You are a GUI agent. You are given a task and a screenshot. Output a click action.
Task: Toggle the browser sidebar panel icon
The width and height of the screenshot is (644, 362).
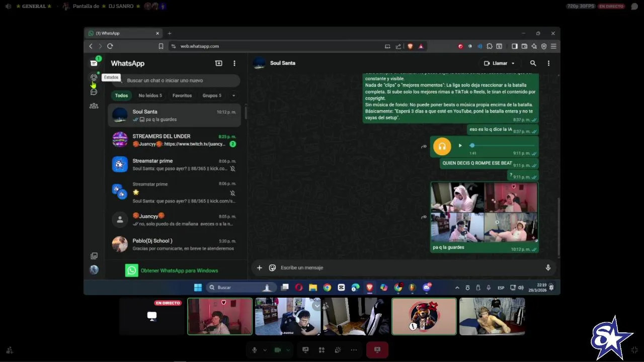(x=514, y=46)
